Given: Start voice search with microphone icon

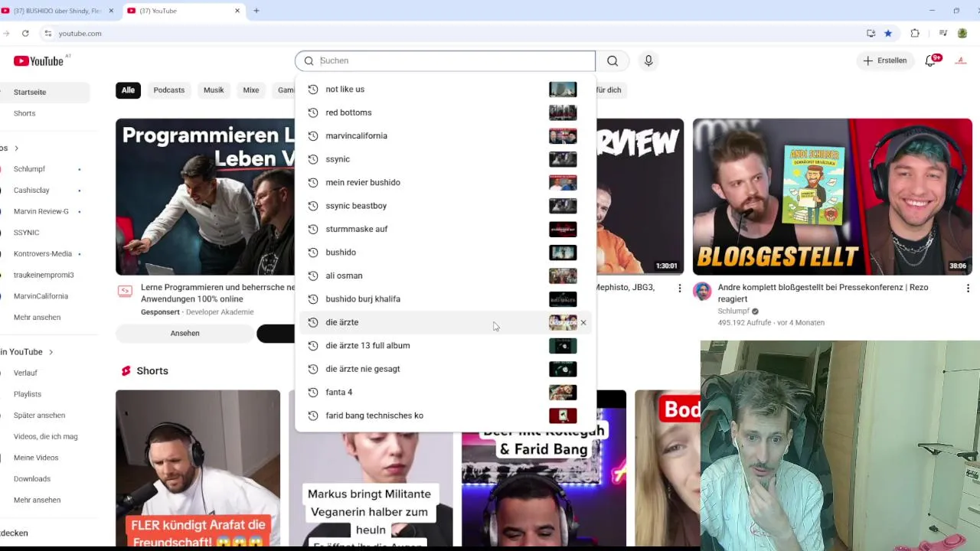Looking at the screenshot, I should [x=648, y=60].
